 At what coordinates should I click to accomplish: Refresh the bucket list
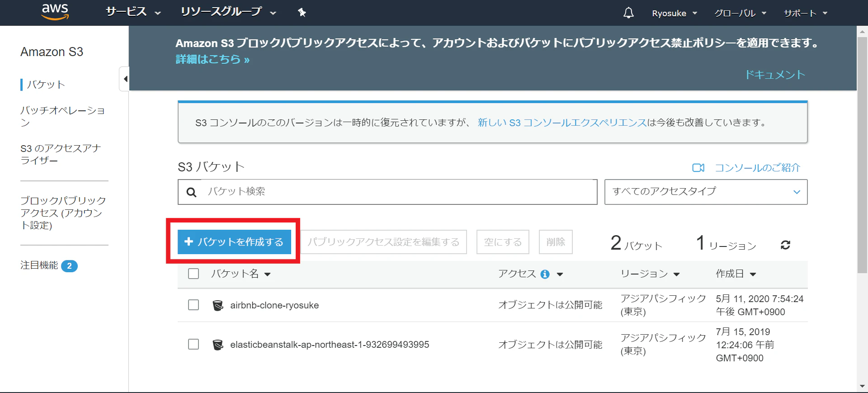tap(785, 245)
